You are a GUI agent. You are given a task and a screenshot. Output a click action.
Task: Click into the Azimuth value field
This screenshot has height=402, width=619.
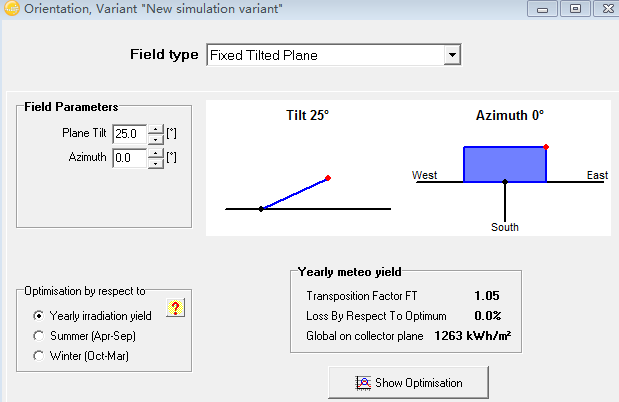click(129, 158)
